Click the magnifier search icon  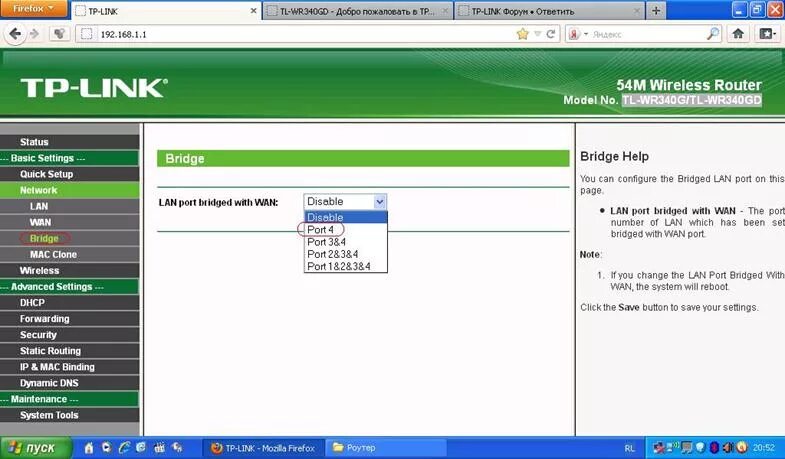712,34
